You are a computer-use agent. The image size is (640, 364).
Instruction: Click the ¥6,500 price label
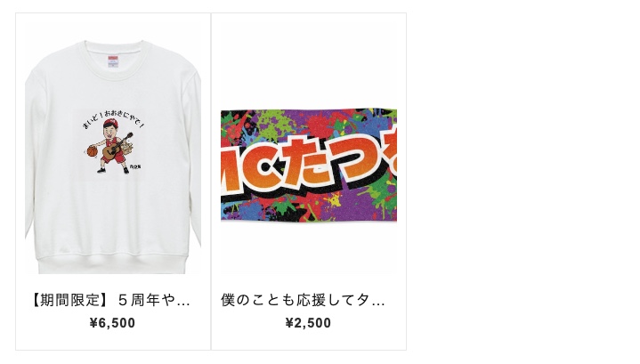(113, 323)
